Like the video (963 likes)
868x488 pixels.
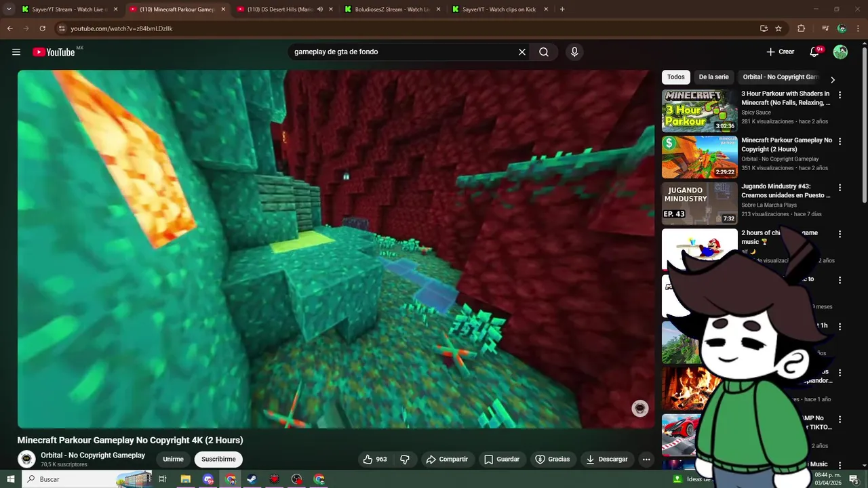(375, 460)
